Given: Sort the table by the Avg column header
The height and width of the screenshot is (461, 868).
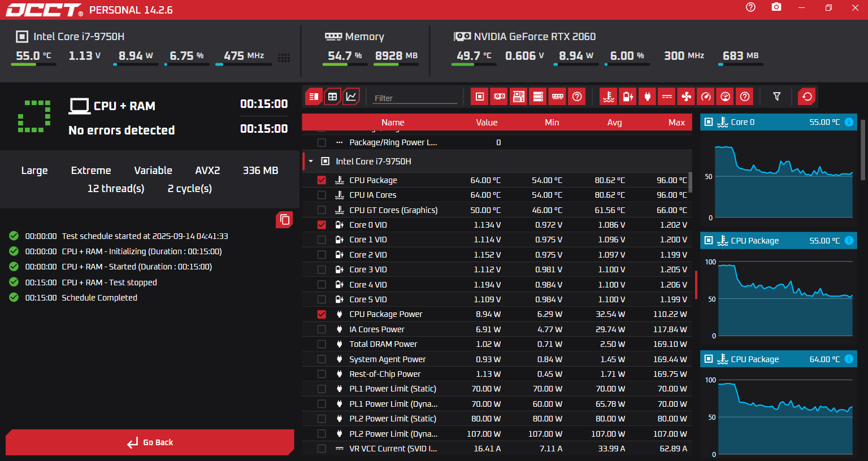Looking at the screenshot, I should pos(614,123).
